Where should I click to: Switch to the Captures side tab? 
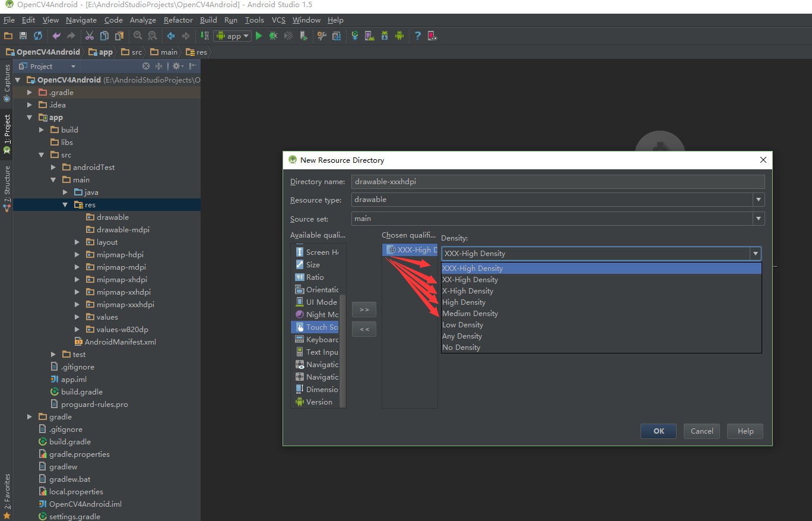pos(7,83)
